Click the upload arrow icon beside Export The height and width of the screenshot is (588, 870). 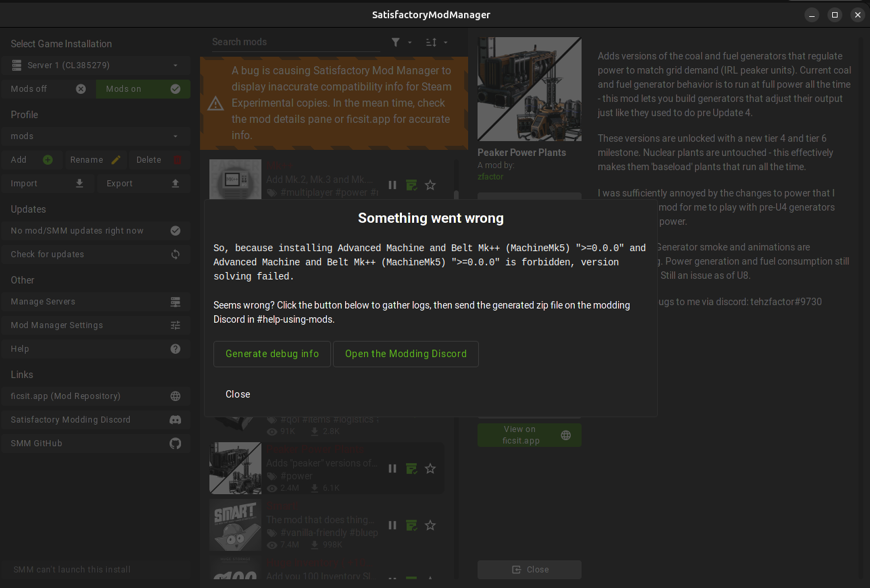[x=176, y=184]
